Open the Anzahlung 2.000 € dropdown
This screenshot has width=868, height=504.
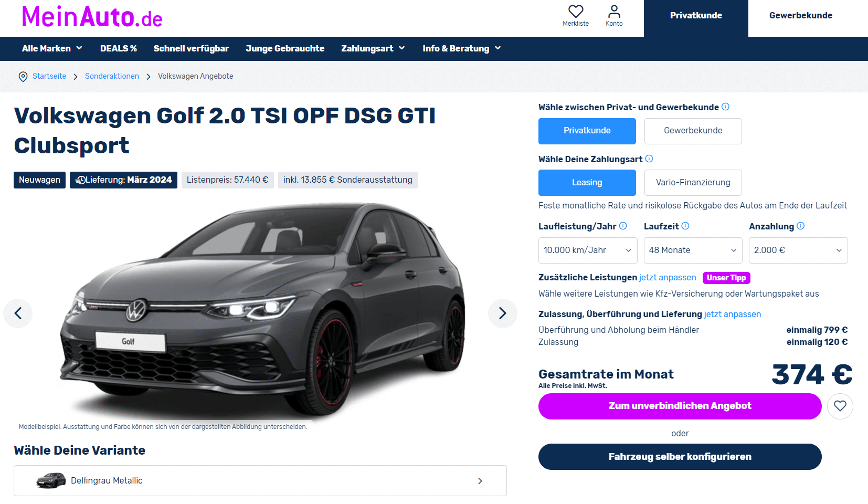798,250
